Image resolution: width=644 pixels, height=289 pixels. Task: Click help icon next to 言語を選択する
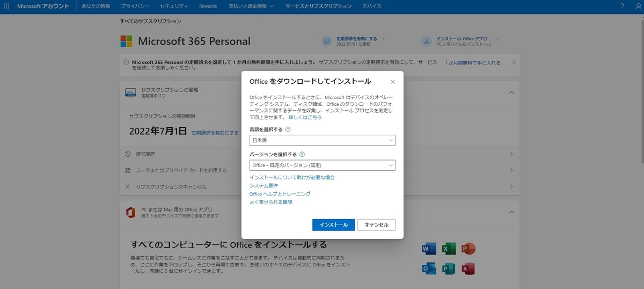tap(288, 129)
